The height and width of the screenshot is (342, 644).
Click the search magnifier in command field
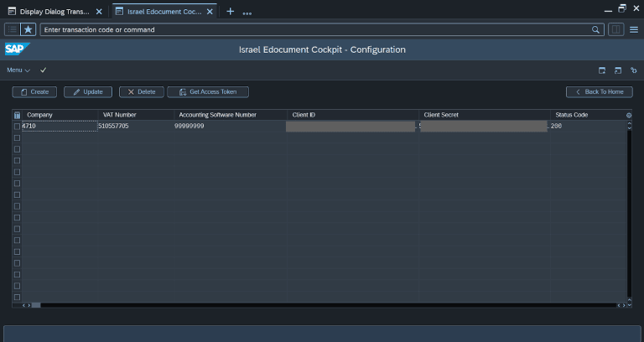pos(595,29)
